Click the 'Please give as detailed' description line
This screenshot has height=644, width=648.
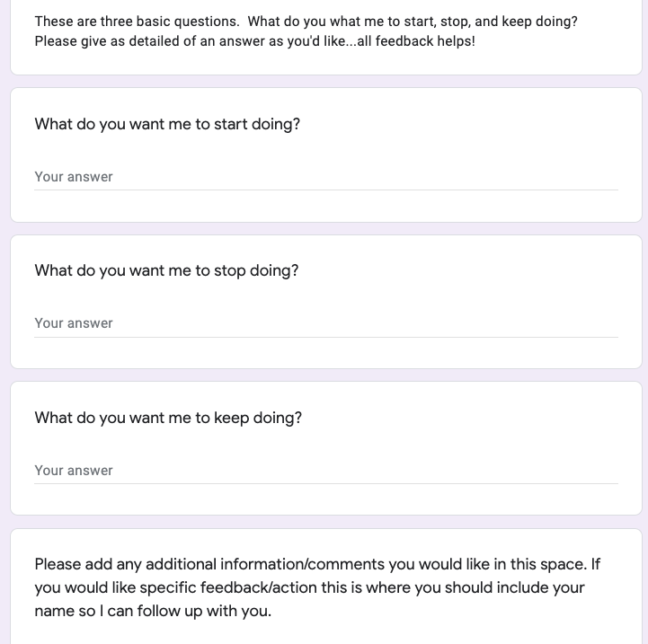pyautogui.click(x=254, y=41)
